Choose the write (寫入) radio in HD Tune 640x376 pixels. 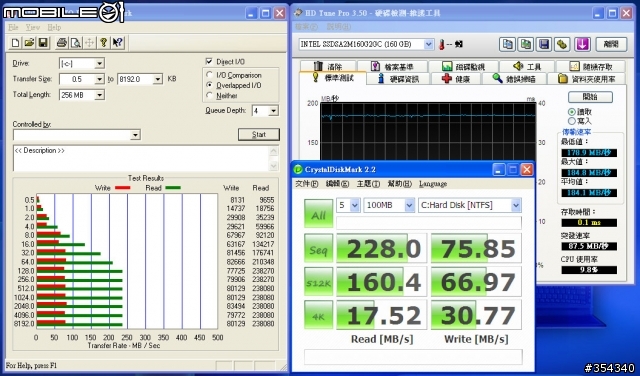[572, 121]
